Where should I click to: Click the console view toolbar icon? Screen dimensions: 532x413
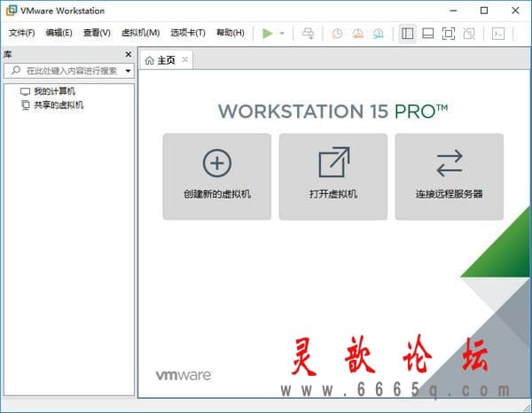(498, 33)
